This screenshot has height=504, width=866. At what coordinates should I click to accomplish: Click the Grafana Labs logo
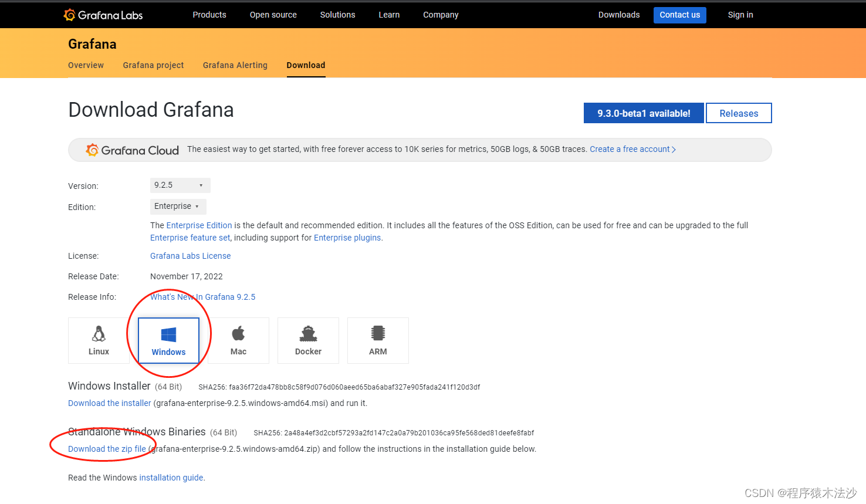[103, 15]
